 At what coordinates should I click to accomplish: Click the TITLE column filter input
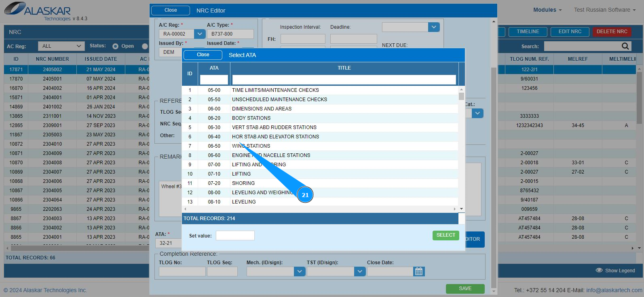(344, 80)
